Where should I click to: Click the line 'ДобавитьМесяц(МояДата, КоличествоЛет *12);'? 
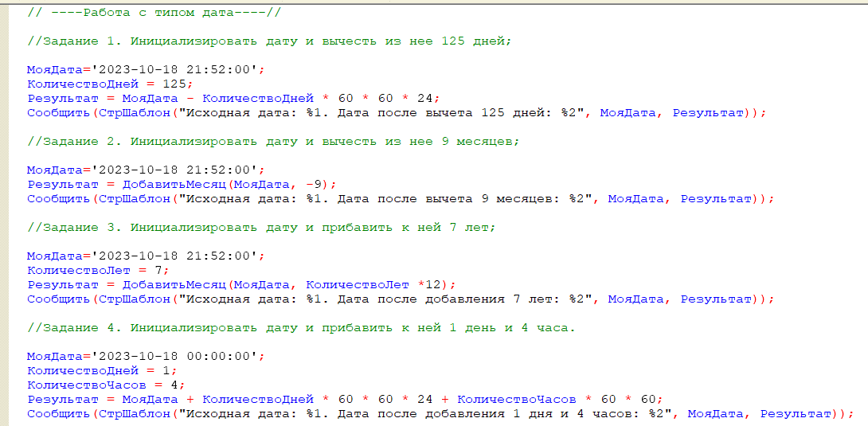pos(242,285)
